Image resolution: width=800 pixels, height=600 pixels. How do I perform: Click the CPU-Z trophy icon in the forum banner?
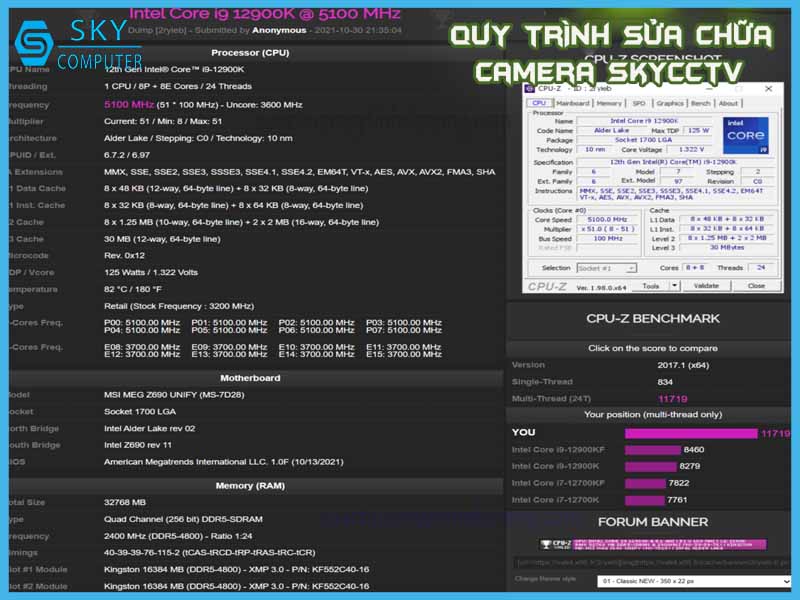click(x=546, y=544)
